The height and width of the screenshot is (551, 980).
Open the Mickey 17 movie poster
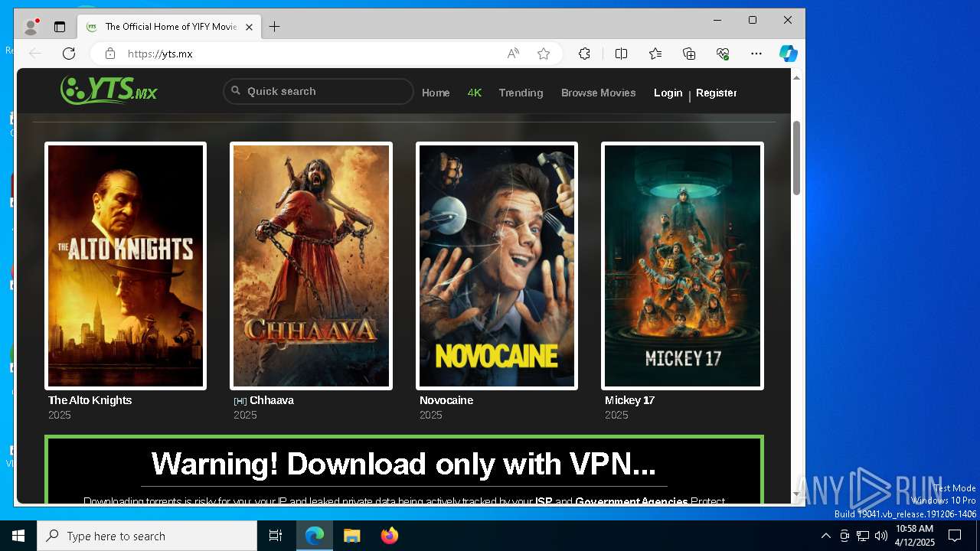point(682,266)
